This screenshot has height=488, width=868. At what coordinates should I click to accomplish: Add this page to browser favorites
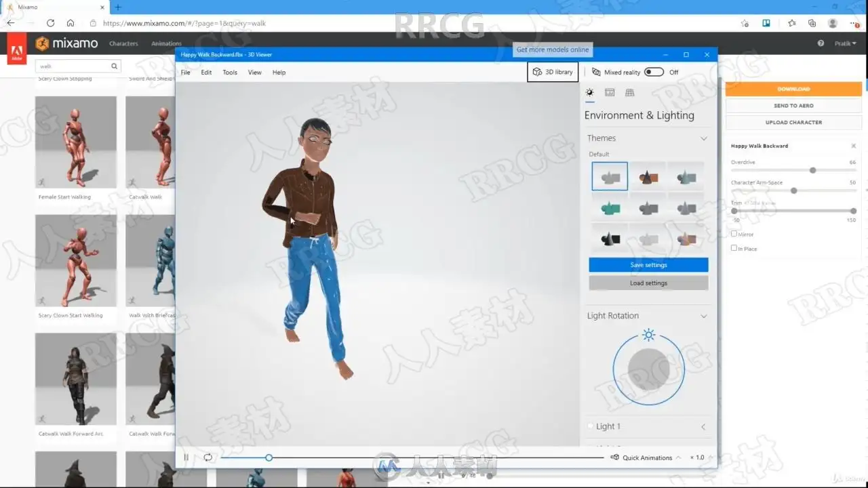coord(745,23)
